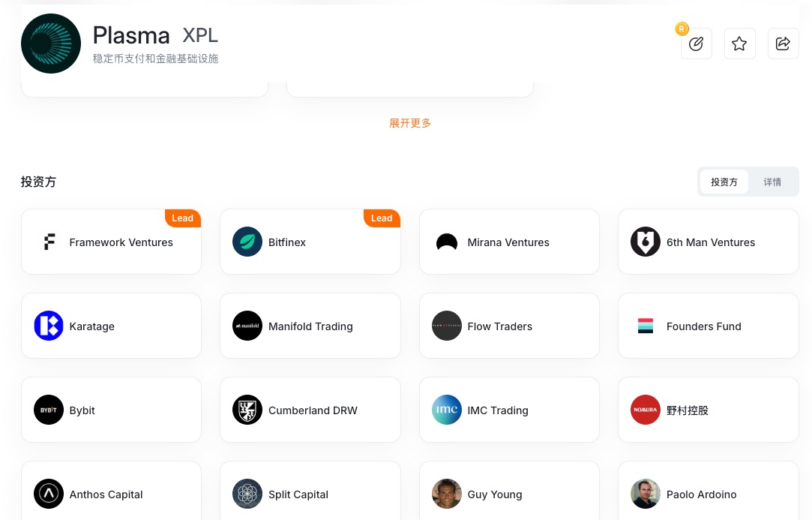Open the Founders Fund card

(708, 326)
